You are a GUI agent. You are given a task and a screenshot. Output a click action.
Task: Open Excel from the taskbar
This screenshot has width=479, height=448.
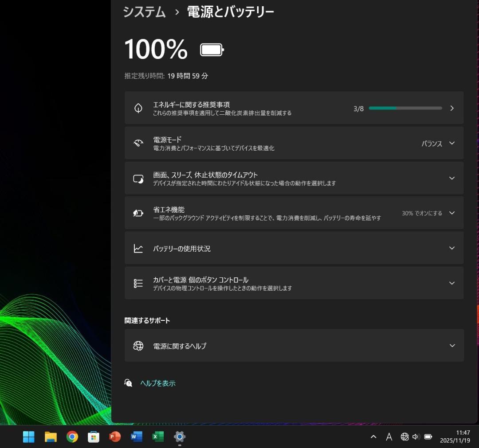tap(157, 437)
